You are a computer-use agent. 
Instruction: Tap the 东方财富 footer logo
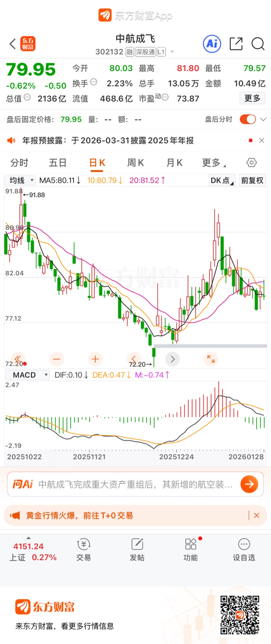45,607
